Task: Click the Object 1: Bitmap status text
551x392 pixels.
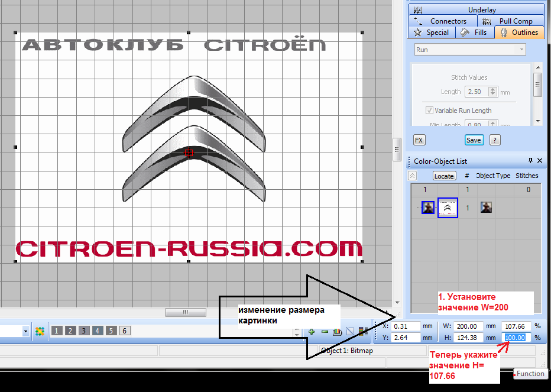Action: 347,351
